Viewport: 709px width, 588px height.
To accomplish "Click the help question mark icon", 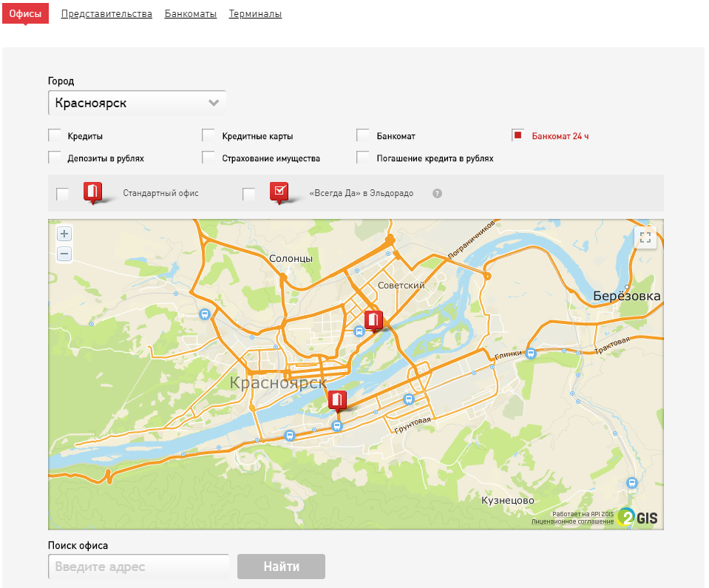I will pyautogui.click(x=437, y=194).
